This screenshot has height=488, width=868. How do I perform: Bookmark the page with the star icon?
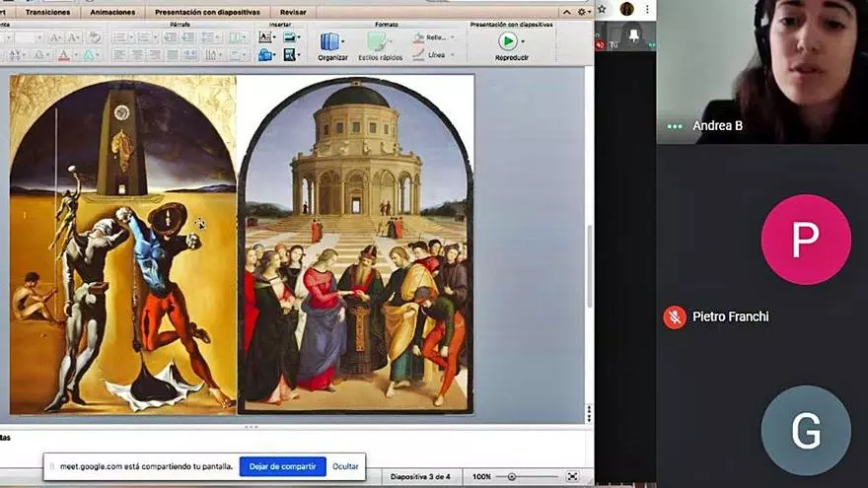(602, 9)
